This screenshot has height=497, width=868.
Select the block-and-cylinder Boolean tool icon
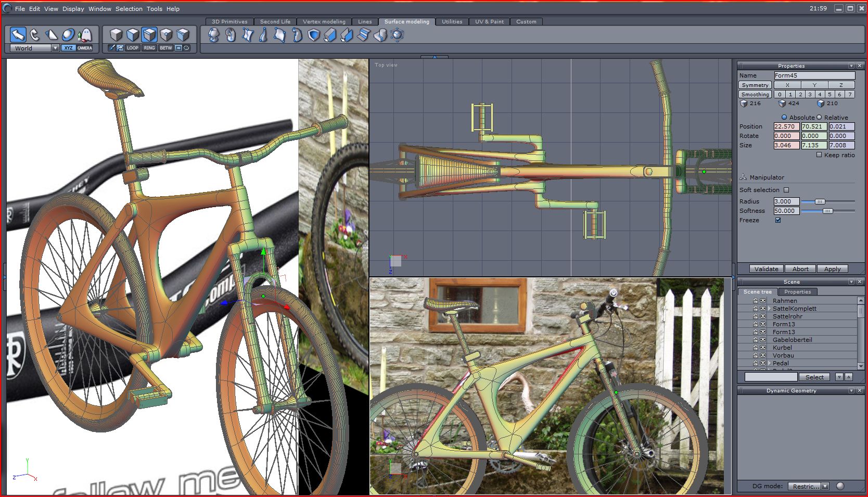(x=380, y=35)
